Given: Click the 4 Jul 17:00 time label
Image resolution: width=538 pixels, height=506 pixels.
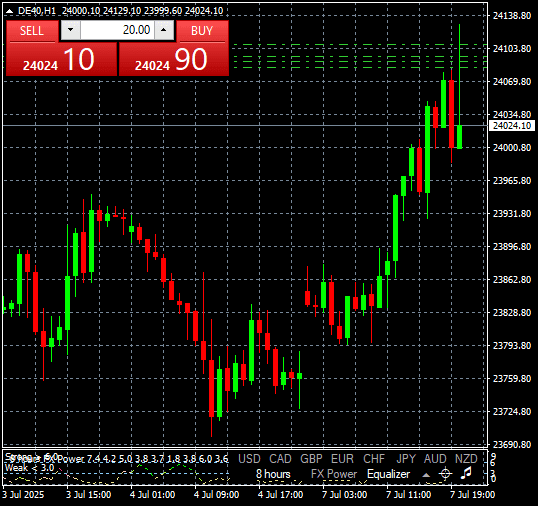Looking at the screenshot, I should 280,495.
